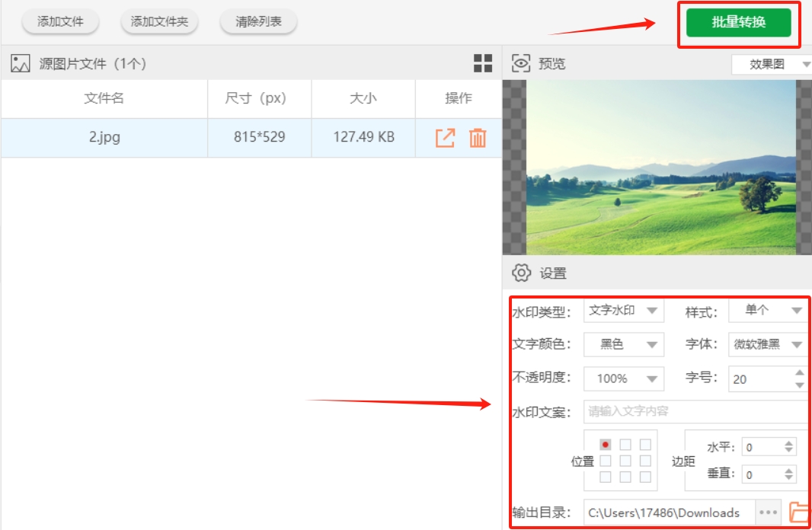Select the bottom-center watermark position

[625, 477]
